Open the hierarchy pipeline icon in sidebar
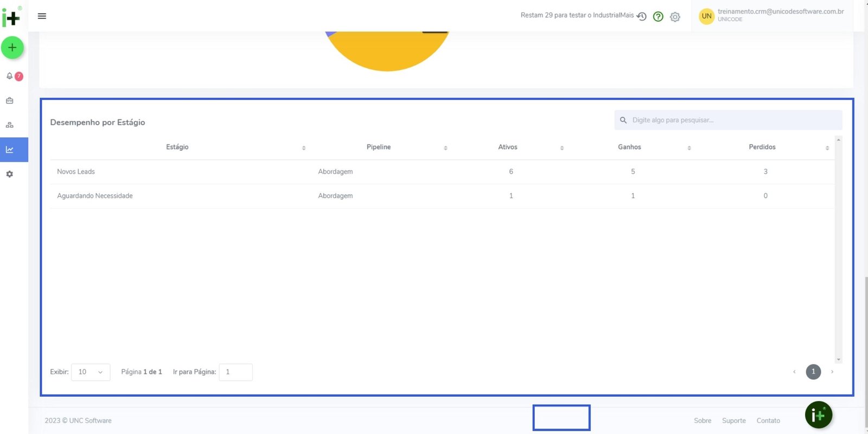The width and height of the screenshot is (868, 434). coord(10,125)
